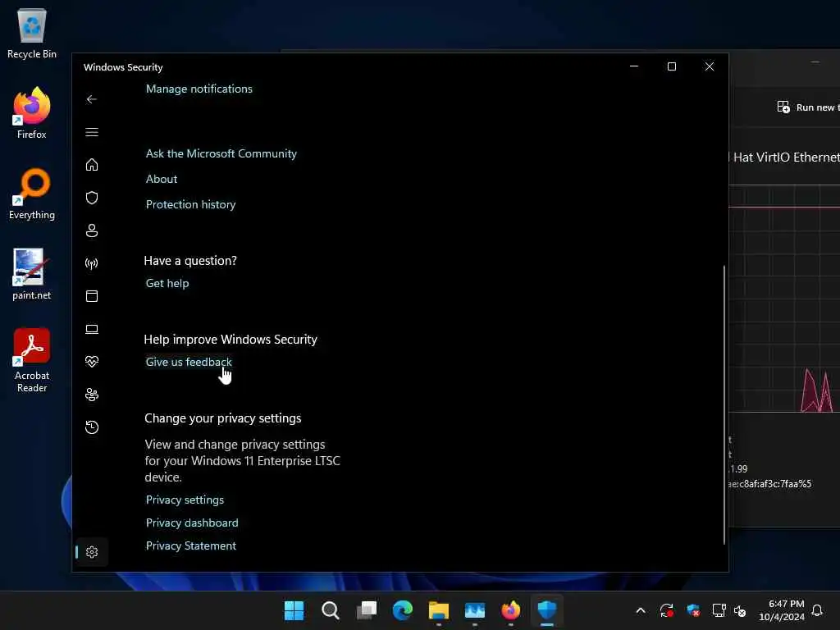Open the clock and date flyout
This screenshot has height=630, width=840.
coord(782,610)
